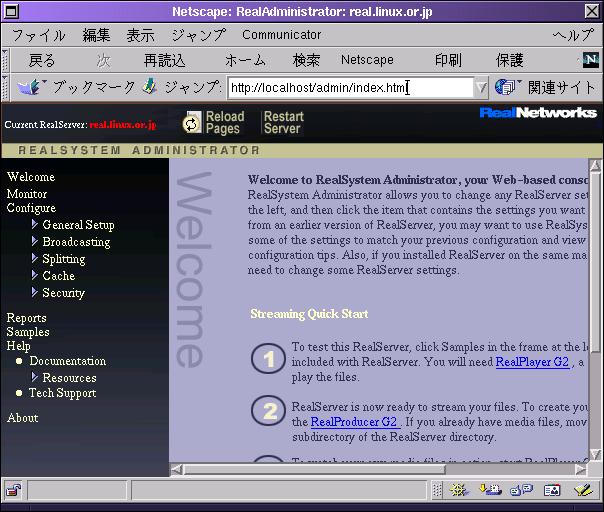
Task: Click the Tech Support bullet icon
Action: tap(19, 393)
